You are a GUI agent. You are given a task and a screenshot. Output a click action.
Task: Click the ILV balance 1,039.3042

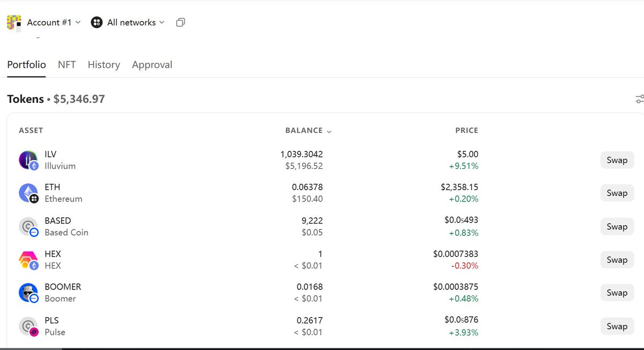click(x=302, y=154)
